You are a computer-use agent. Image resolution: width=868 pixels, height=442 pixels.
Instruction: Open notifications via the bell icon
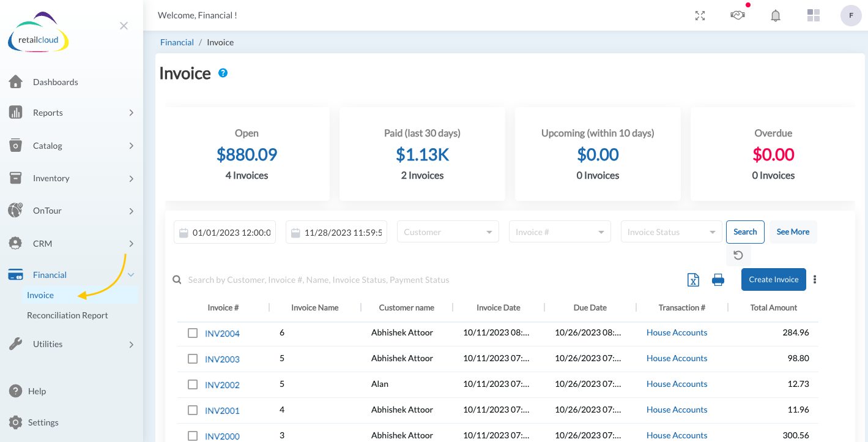775,15
